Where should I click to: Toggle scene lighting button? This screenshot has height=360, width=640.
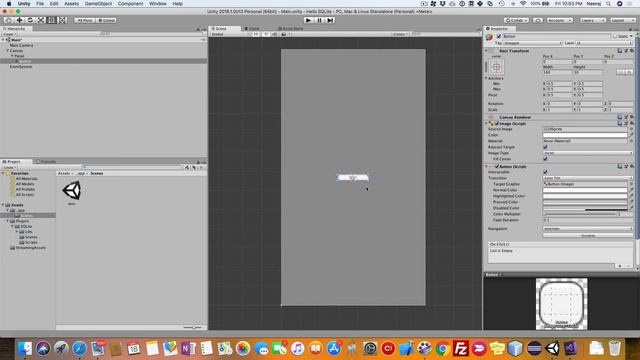click(266, 34)
